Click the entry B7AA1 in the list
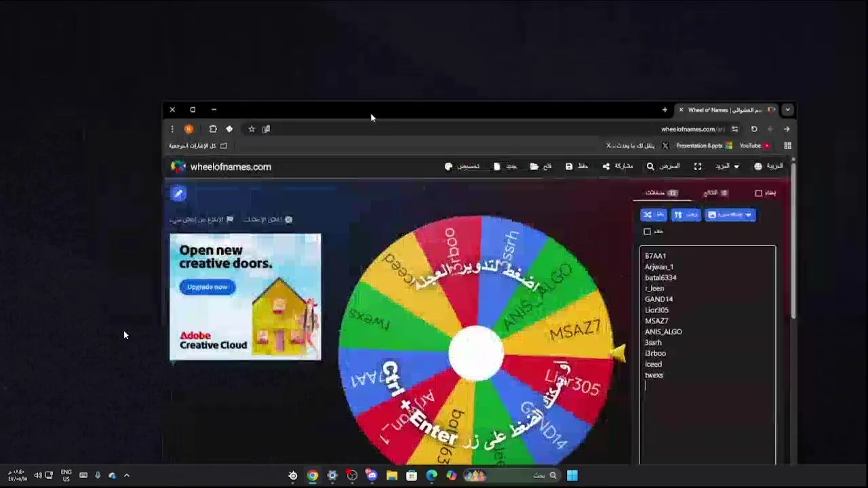868x488 pixels. (655, 256)
